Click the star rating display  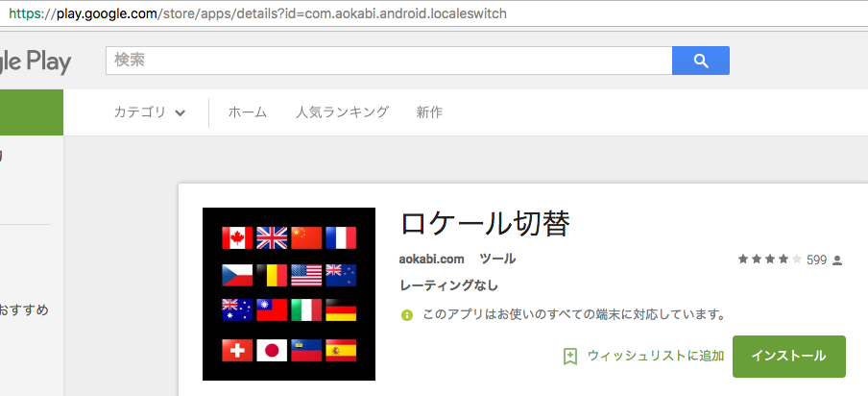coord(769,260)
